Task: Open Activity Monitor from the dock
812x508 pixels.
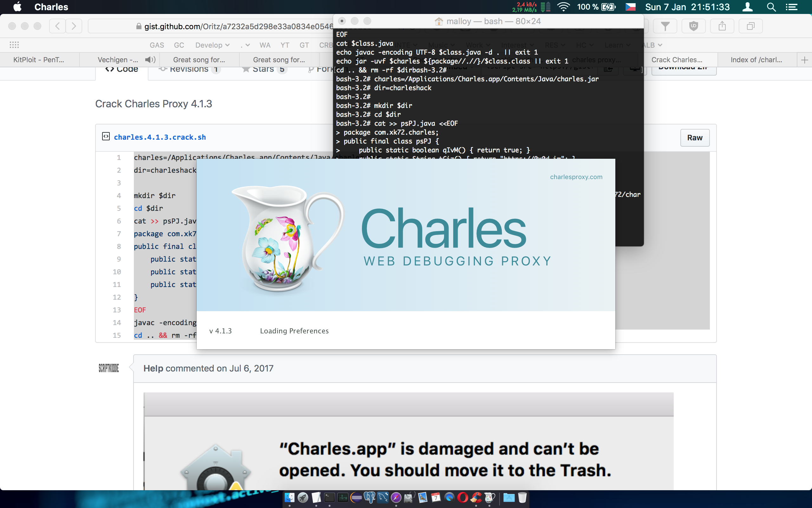Action: (343, 498)
